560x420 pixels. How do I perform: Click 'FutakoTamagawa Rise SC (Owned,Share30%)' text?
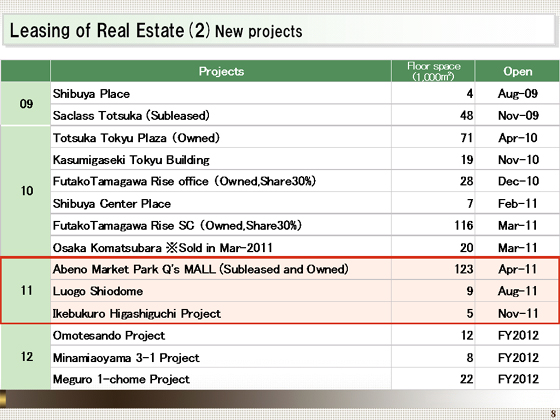177,225
